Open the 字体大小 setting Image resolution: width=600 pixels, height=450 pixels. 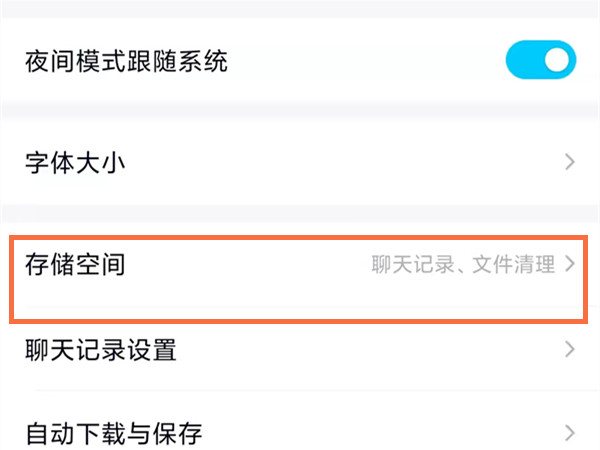pyautogui.click(x=75, y=162)
